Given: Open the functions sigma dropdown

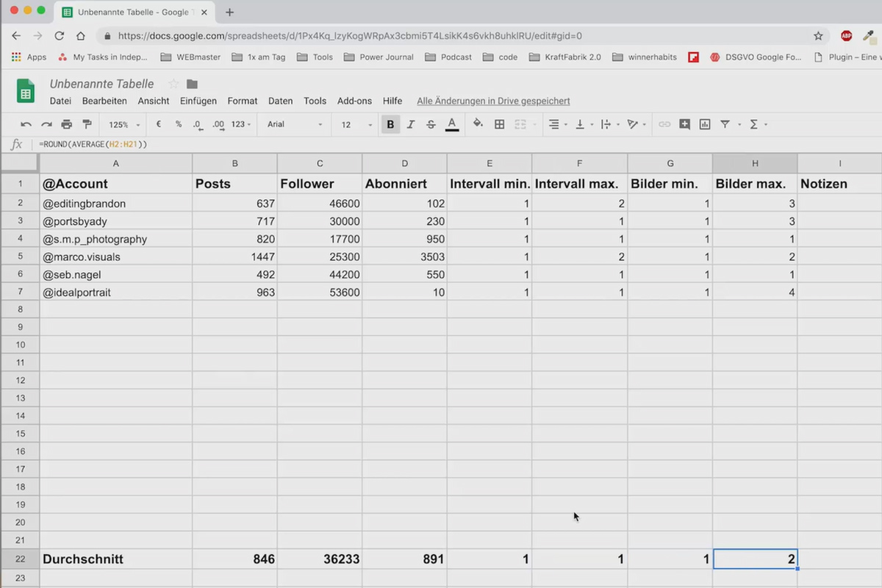Looking at the screenshot, I should point(758,125).
